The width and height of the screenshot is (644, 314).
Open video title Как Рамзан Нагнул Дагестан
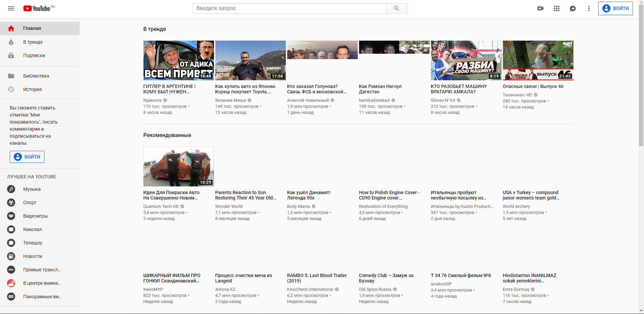point(380,89)
